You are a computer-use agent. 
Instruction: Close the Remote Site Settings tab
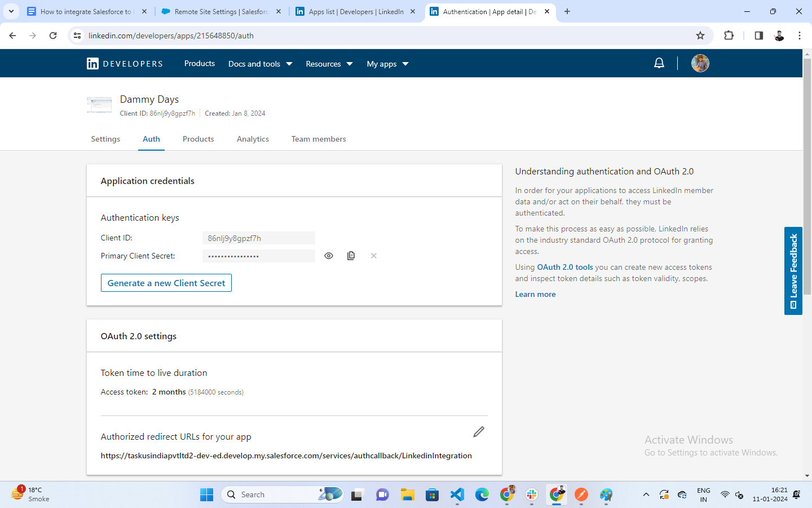[x=279, y=11]
